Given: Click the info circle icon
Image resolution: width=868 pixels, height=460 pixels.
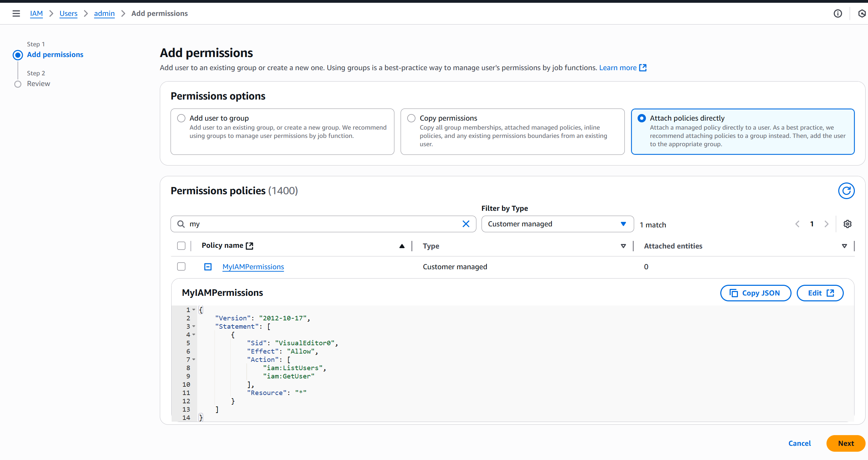Looking at the screenshot, I should [x=838, y=13].
